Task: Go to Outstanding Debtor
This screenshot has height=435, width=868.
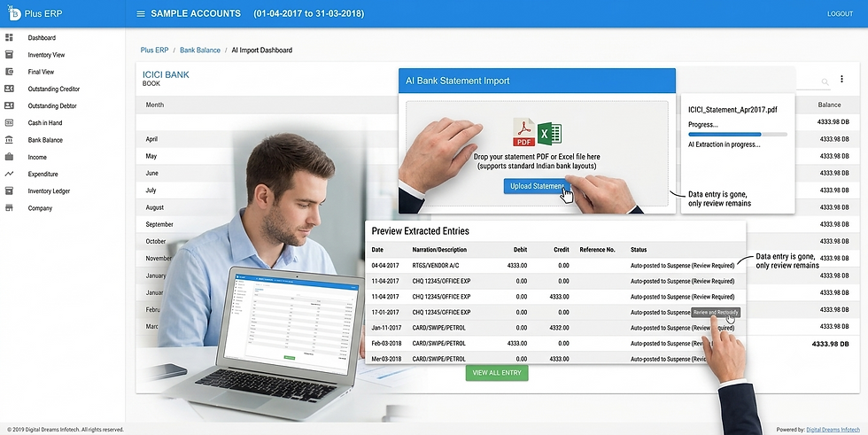Action: click(x=52, y=105)
